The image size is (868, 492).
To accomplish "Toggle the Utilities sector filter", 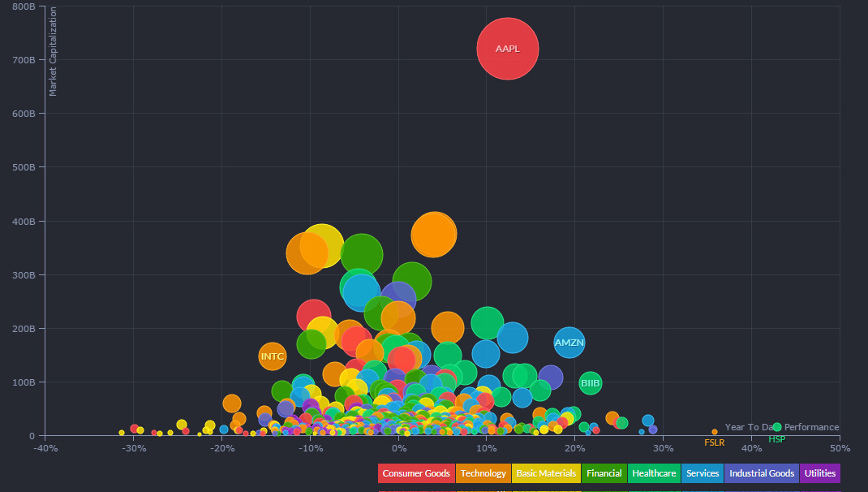I will (x=820, y=473).
